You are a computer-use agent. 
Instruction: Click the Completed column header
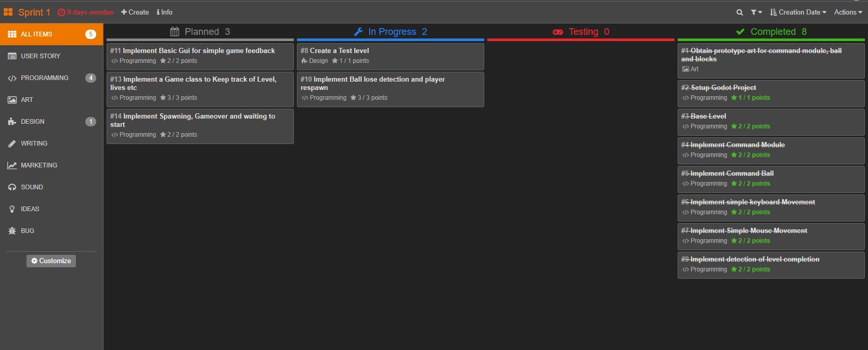point(771,32)
